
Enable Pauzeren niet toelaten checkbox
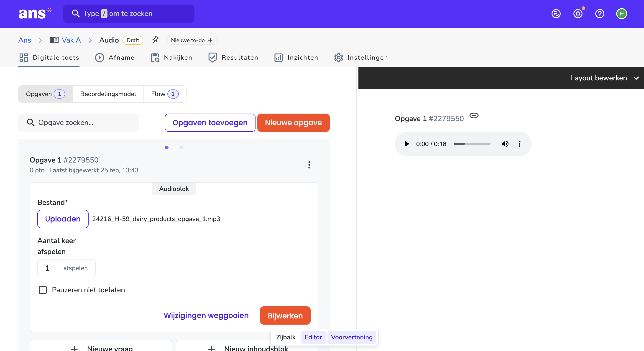[x=43, y=290]
